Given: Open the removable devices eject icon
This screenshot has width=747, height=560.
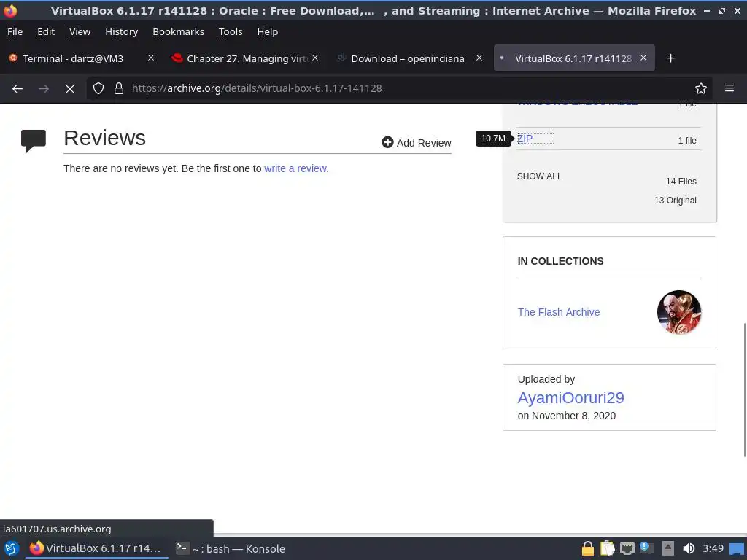Looking at the screenshot, I should 668,548.
